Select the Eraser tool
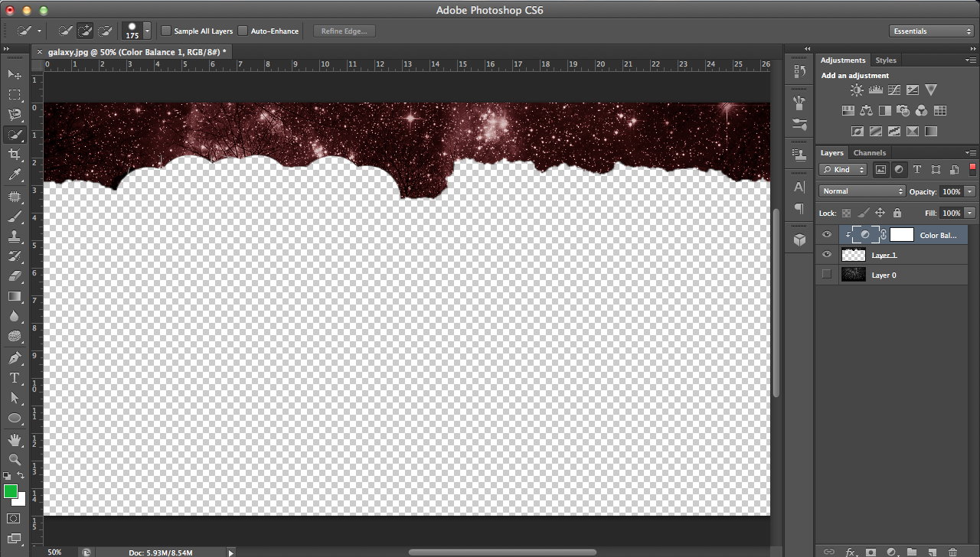The height and width of the screenshot is (557, 980). [x=15, y=276]
